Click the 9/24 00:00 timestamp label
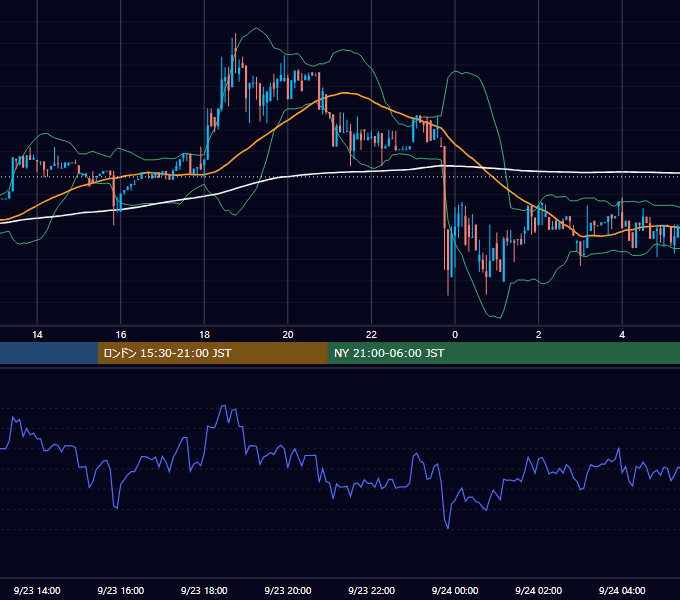The width and height of the screenshot is (680, 600). click(455, 590)
